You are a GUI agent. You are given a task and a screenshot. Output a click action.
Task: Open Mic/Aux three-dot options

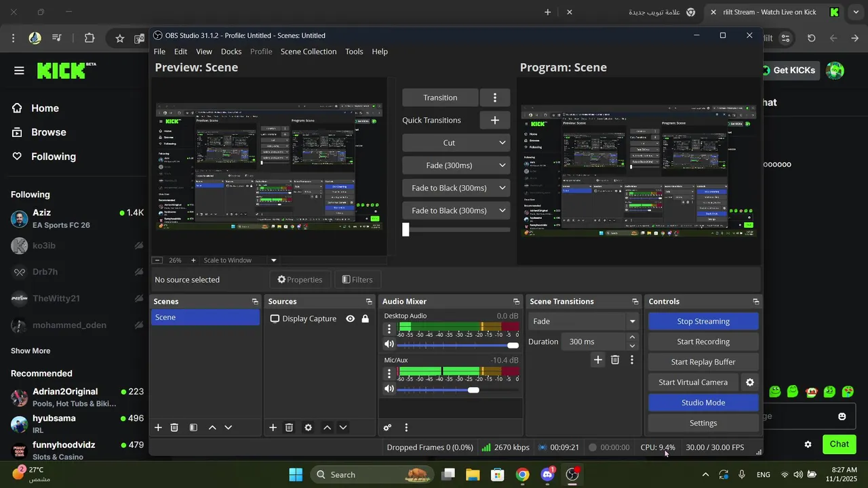(389, 373)
